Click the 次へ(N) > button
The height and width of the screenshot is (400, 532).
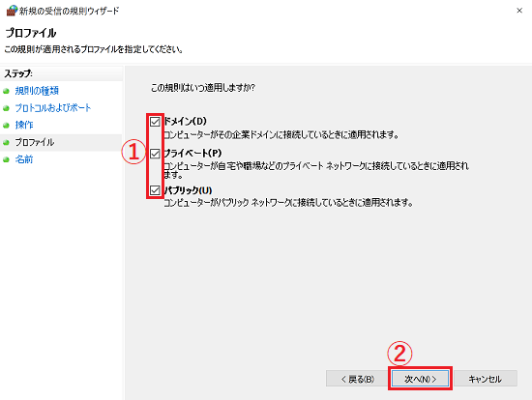(420, 379)
